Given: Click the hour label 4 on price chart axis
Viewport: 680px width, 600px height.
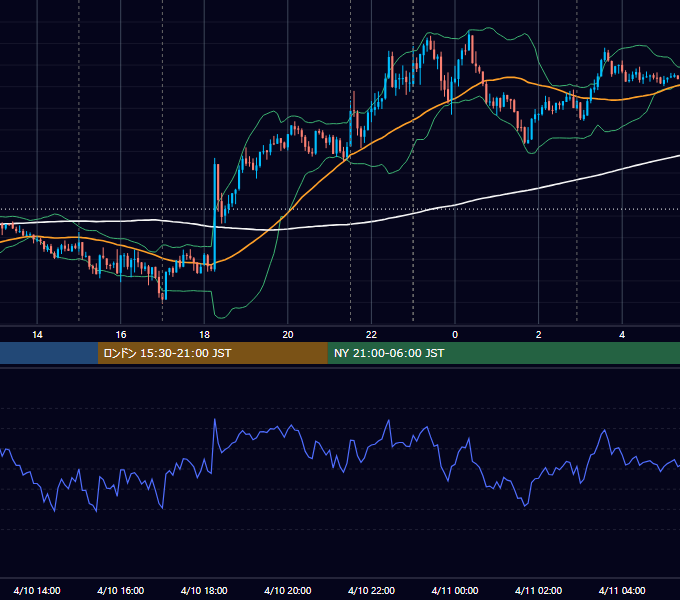Looking at the screenshot, I should [x=622, y=335].
